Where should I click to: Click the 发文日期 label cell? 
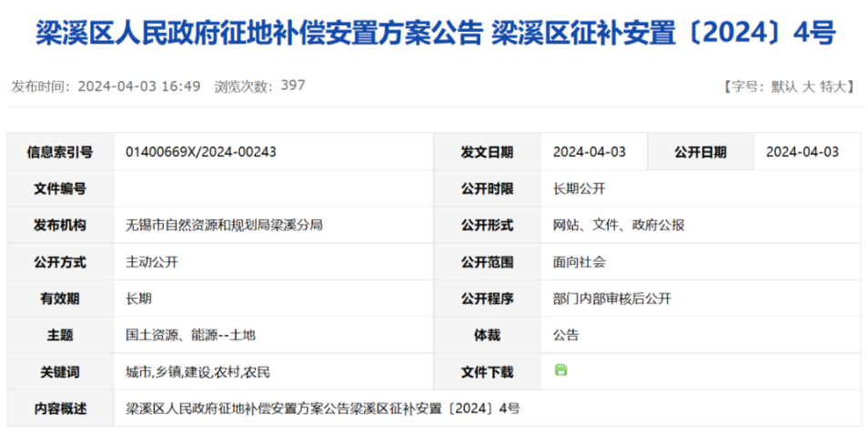tap(487, 152)
